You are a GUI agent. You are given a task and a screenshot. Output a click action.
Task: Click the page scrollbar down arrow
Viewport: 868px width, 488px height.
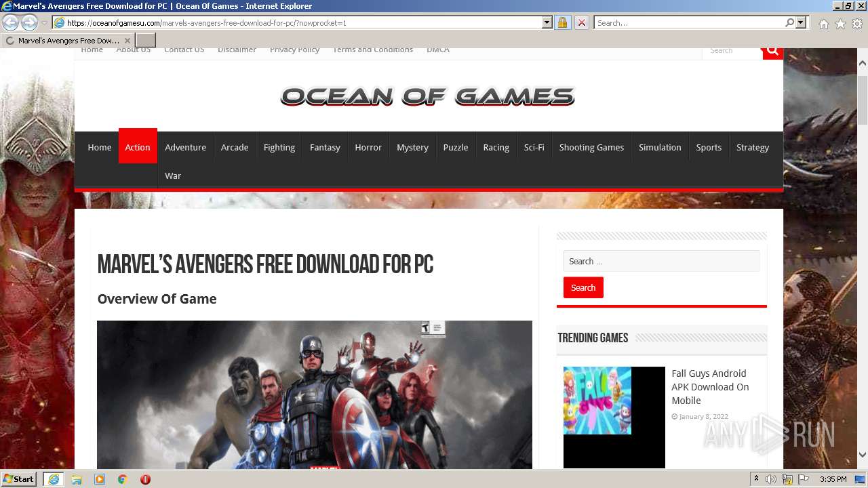(863, 455)
